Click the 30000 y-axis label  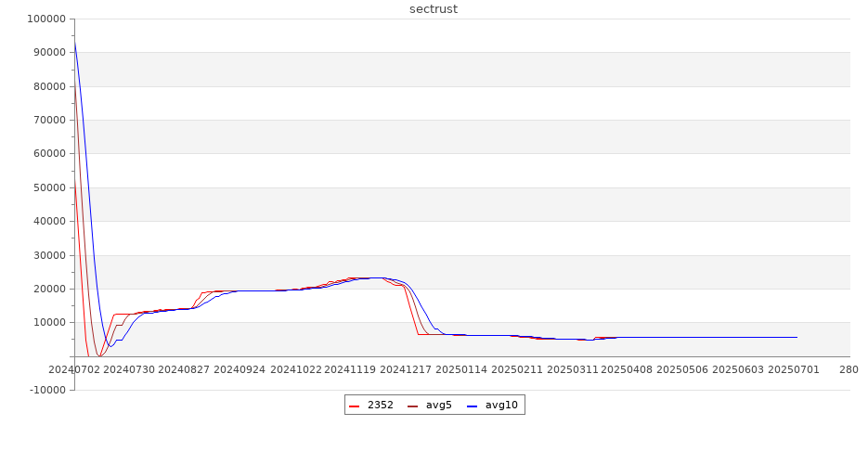point(49,255)
